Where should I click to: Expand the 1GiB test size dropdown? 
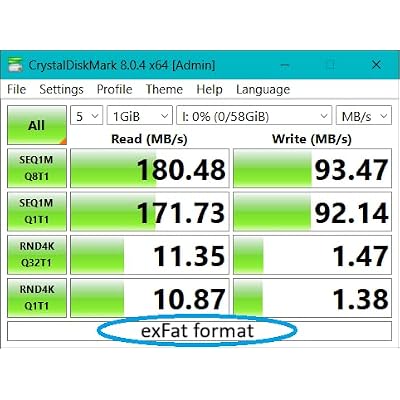139,116
